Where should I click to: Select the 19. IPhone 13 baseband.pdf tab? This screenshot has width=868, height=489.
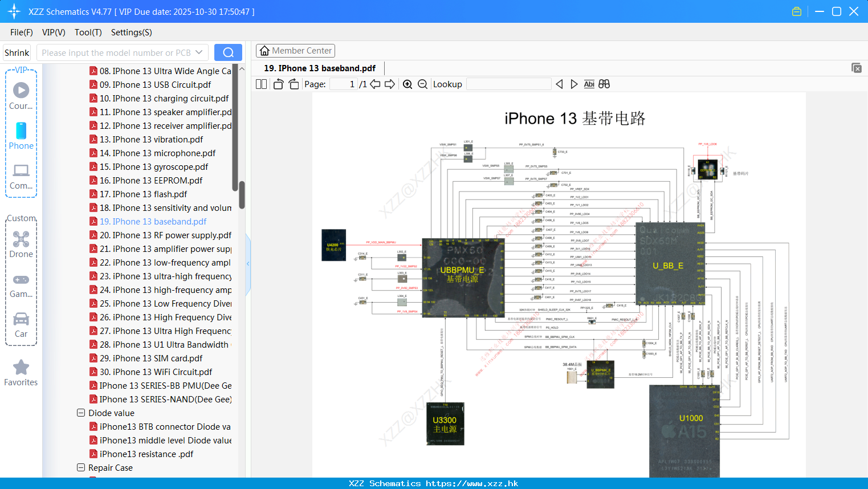point(320,68)
